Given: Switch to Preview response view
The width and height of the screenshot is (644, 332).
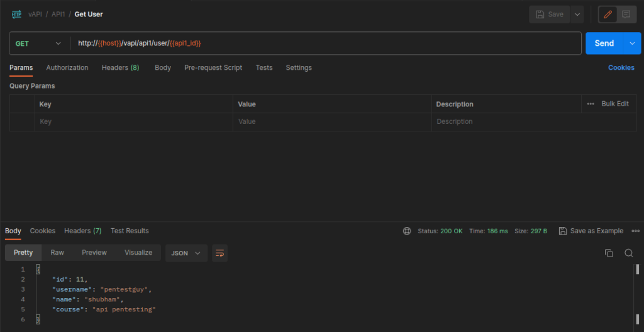Looking at the screenshot, I should click(94, 253).
